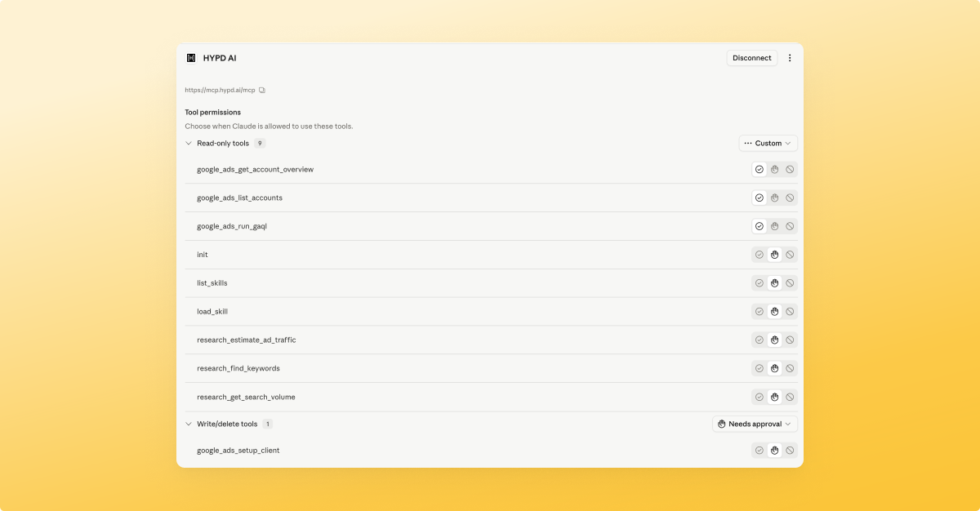Screen dimensions: 980x511
Task: Block the load_skill tool
Action: point(790,311)
